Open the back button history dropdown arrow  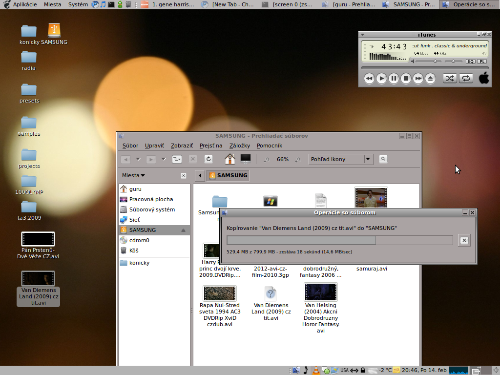coord(138,159)
